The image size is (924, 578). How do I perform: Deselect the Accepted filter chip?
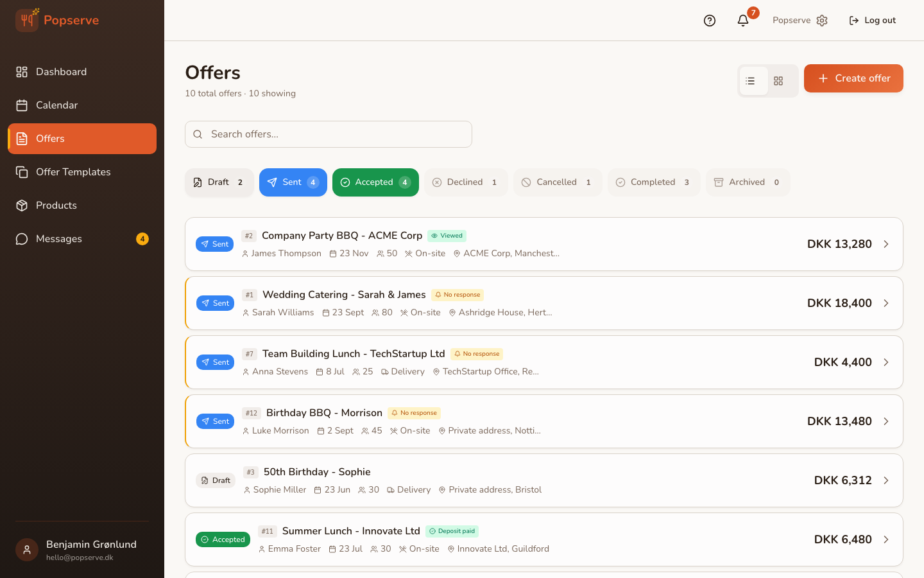[375, 182]
